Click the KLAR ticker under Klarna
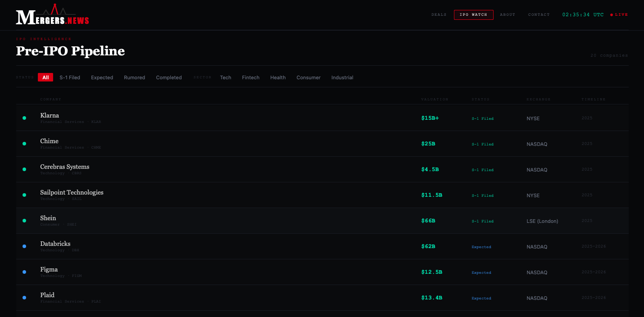Screen dimensions: 644x317 (x=96, y=122)
